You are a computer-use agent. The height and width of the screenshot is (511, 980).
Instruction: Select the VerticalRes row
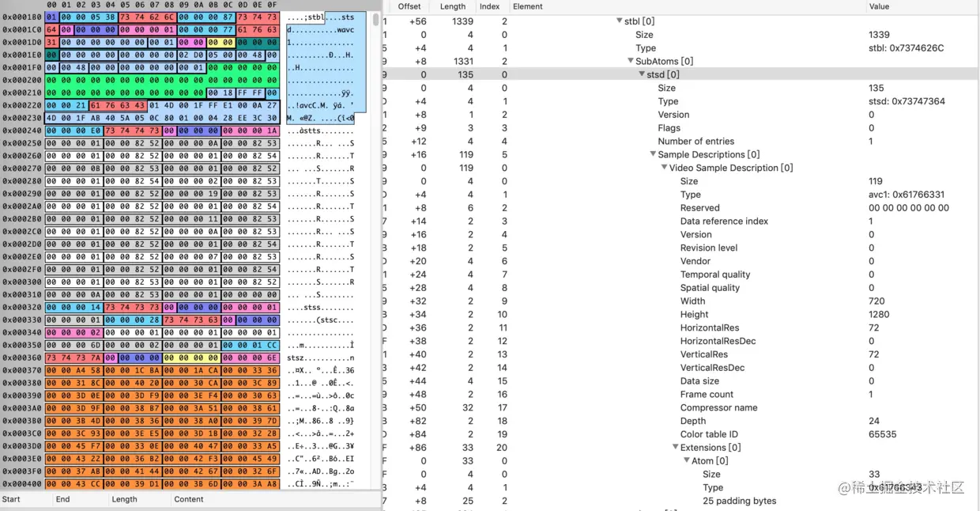pos(681,354)
